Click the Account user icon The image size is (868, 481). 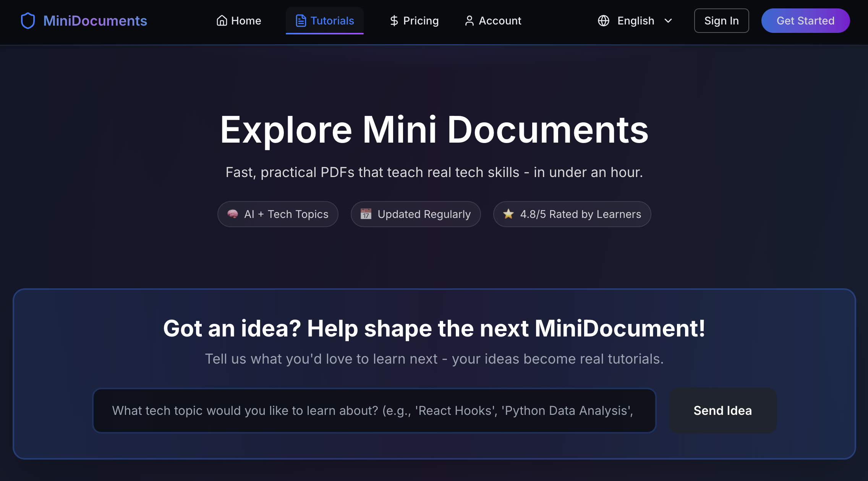[469, 21]
